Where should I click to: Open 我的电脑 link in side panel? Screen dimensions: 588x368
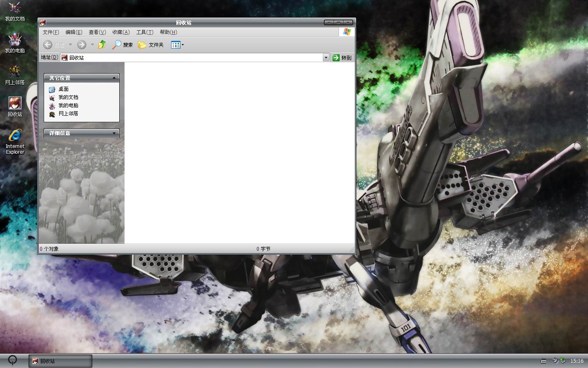[68, 105]
